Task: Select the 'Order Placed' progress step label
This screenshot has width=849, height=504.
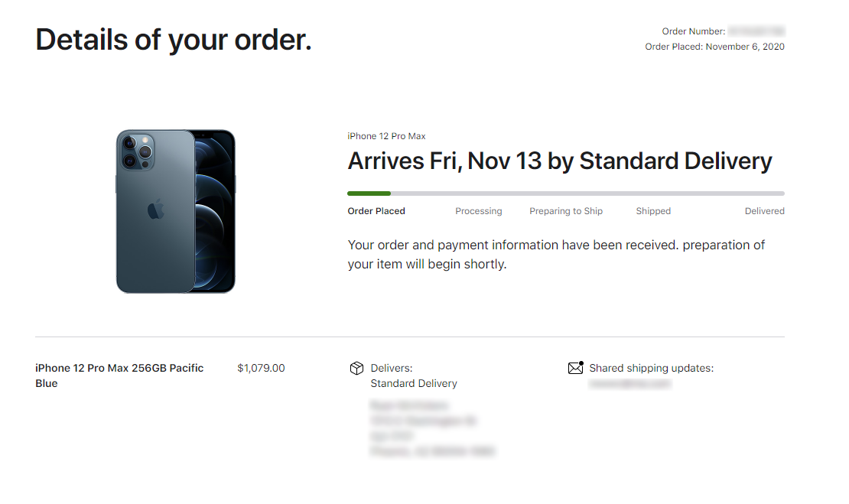Action: pos(376,211)
